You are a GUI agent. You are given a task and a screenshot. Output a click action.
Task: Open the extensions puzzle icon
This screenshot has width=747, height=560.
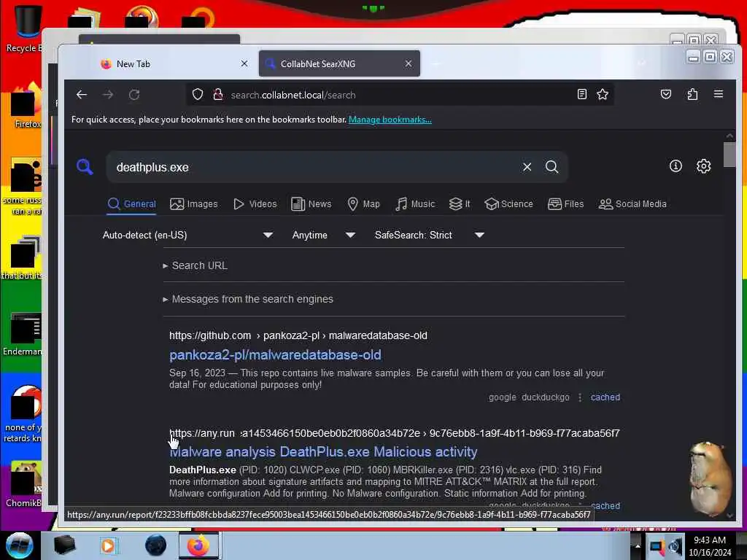tap(692, 94)
